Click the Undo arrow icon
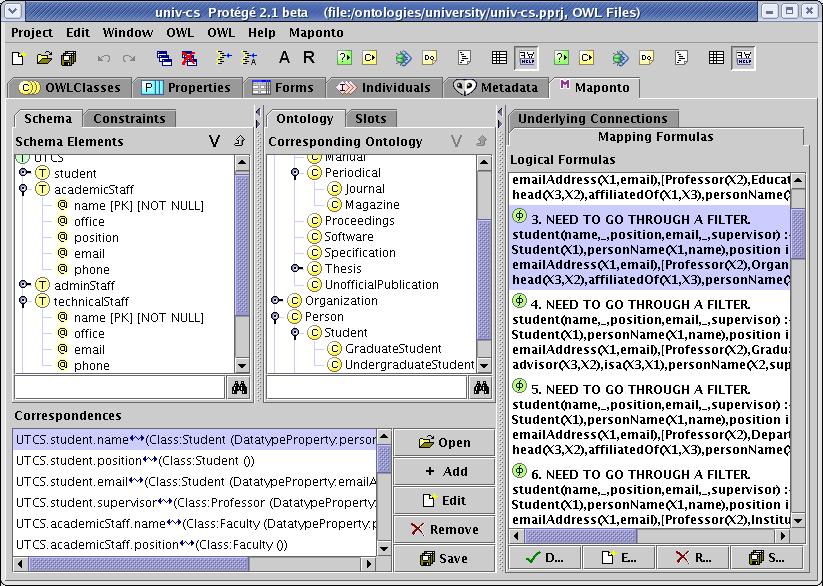The image size is (823, 586). tap(104, 58)
